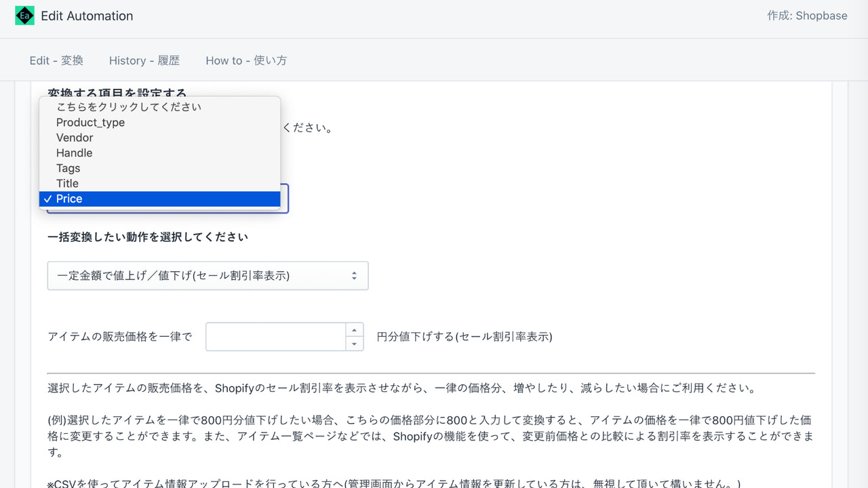Click the "Edit Automation" header title

(x=87, y=16)
